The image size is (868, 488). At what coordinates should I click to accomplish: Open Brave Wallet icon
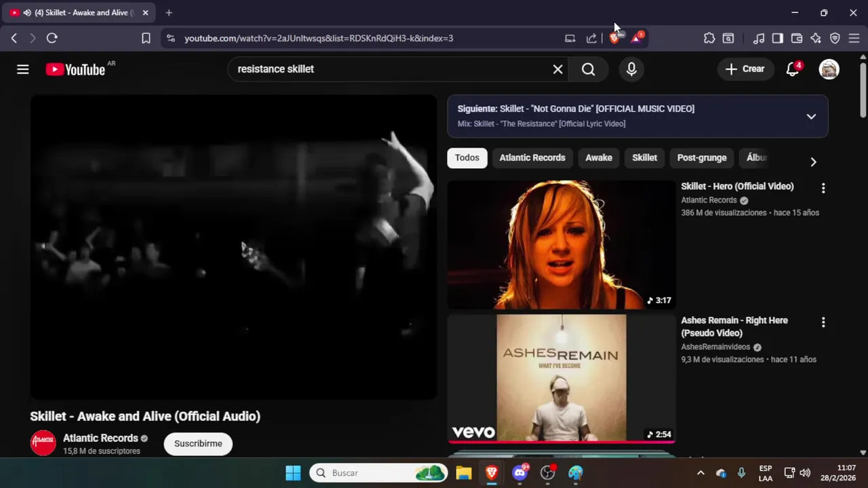click(797, 38)
